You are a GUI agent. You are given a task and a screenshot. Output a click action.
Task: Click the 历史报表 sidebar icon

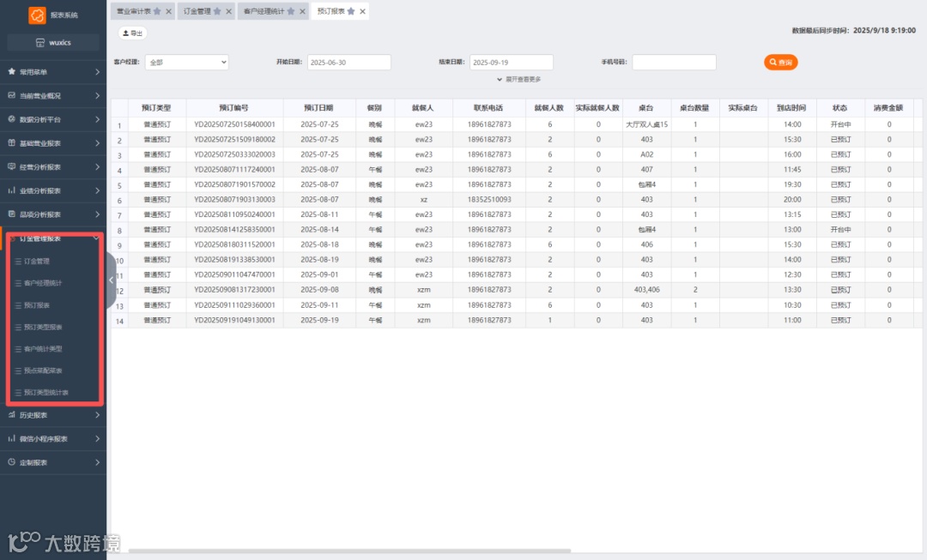(x=12, y=415)
